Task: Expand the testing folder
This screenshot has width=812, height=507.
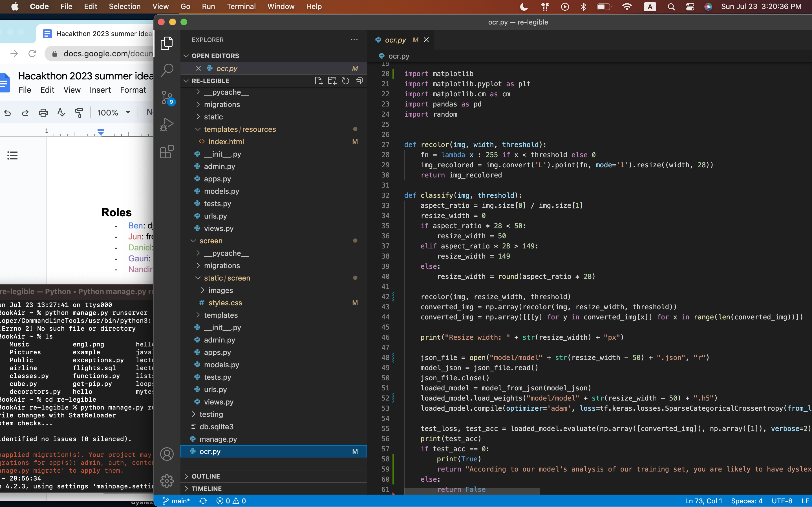Action: pyautogui.click(x=211, y=414)
